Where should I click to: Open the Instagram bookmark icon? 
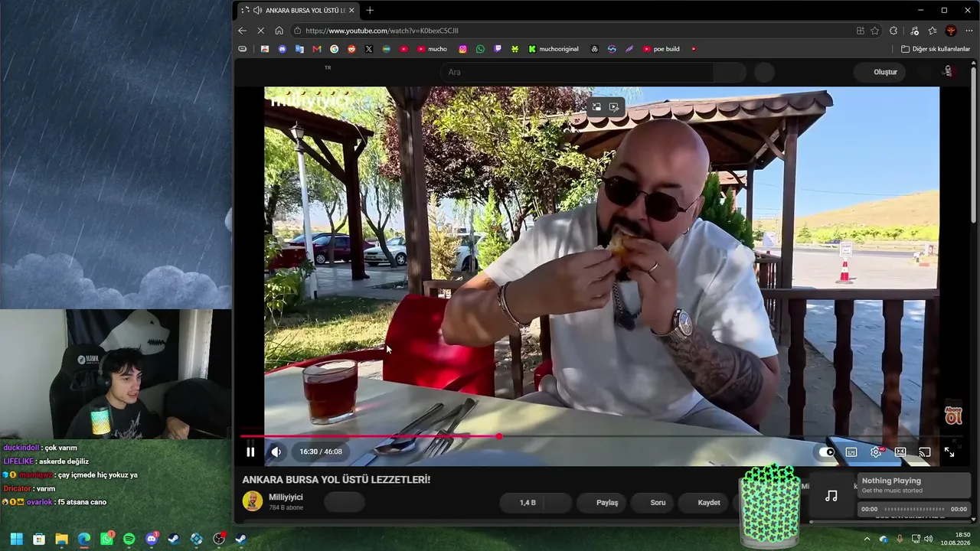pos(462,49)
